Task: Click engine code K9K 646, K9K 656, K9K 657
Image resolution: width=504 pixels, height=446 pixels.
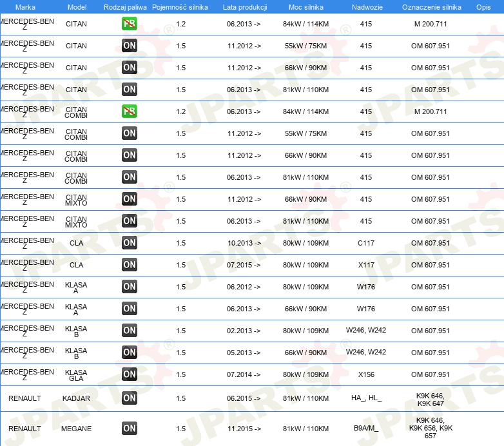Action: coord(431,428)
